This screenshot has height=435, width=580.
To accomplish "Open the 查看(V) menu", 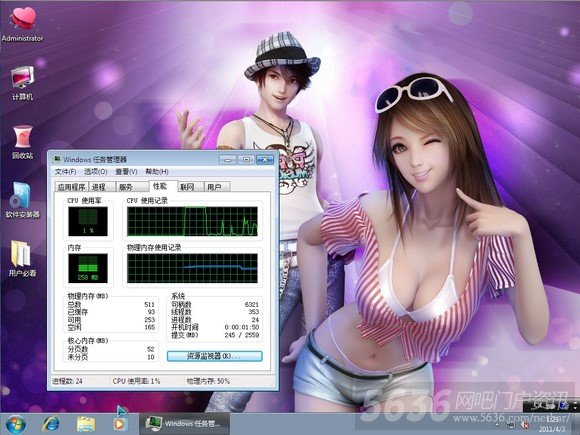I will pyautogui.click(x=126, y=172).
